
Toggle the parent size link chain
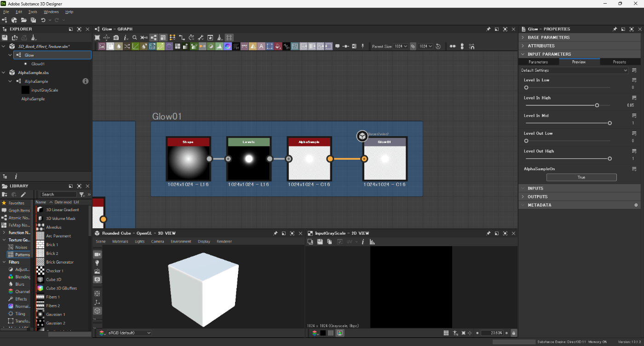[413, 46]
